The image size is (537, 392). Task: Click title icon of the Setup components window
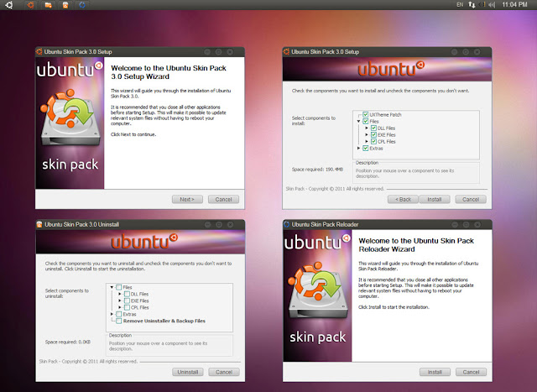[286, 52]
